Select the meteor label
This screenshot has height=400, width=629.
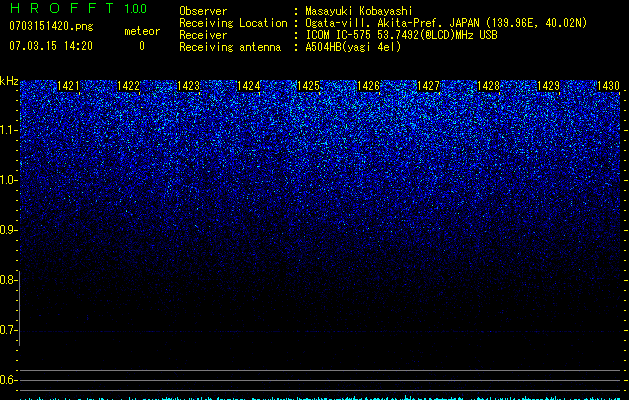(142, 31)
